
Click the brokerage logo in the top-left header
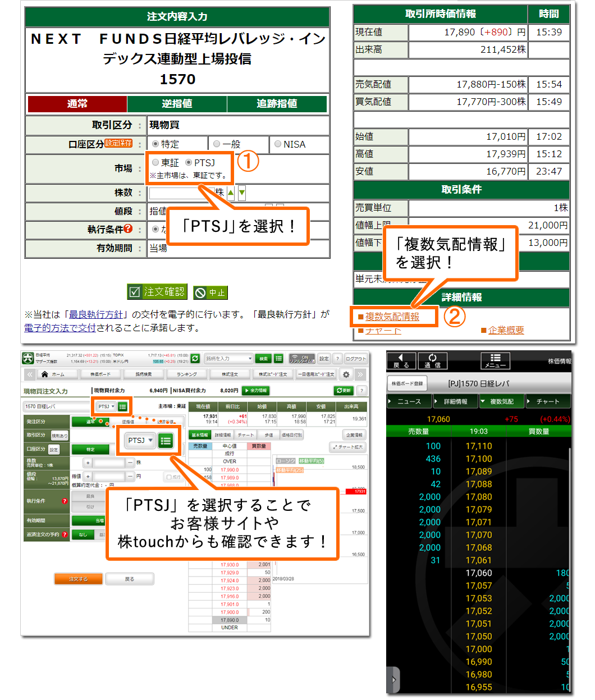pos(28,358)
